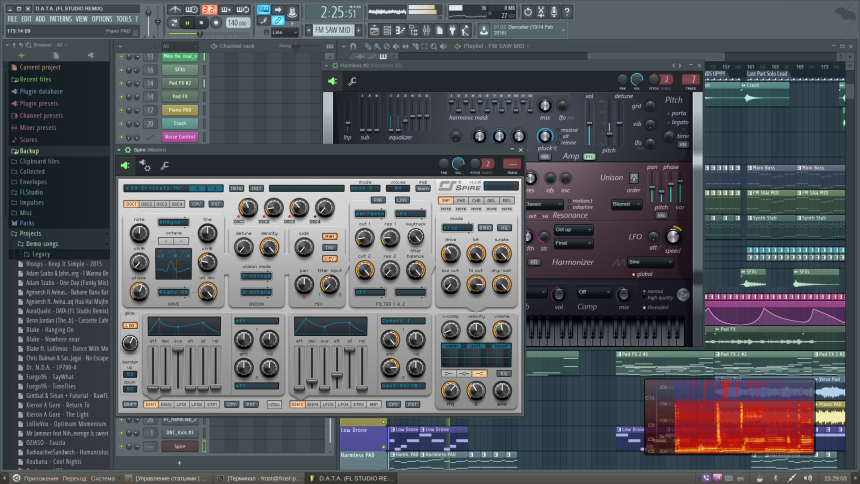This screenshot has height=484, width=860.
Task: Open Spire wrapper plugin options gear
Action: (x=145, y=165)
